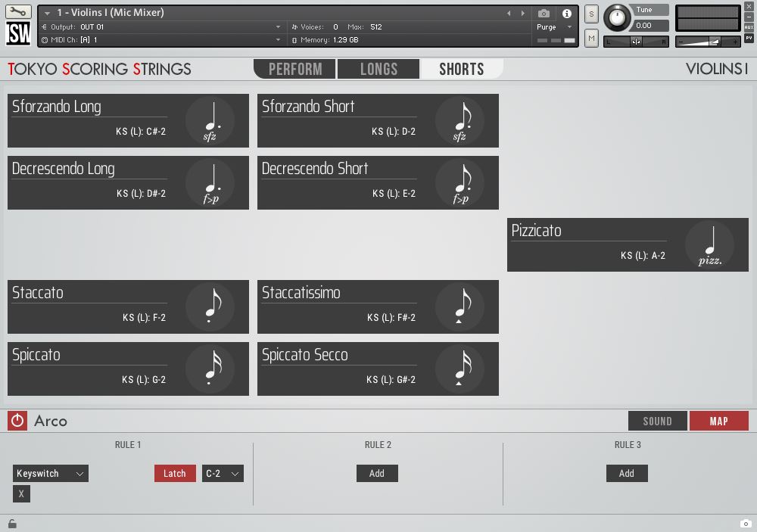Click keyswitch text KS (L): A-2
The height and width of the screenshot is (532, 757).
click(643, 255)
